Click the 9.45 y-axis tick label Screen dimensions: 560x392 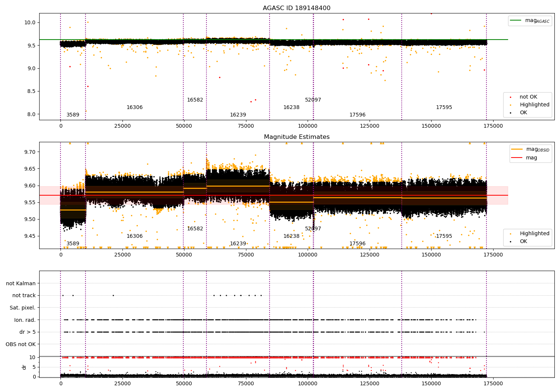[30, 236]
